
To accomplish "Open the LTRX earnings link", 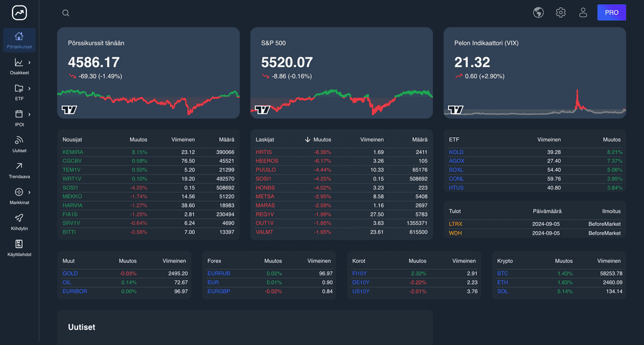I will [x=456, y=224].
